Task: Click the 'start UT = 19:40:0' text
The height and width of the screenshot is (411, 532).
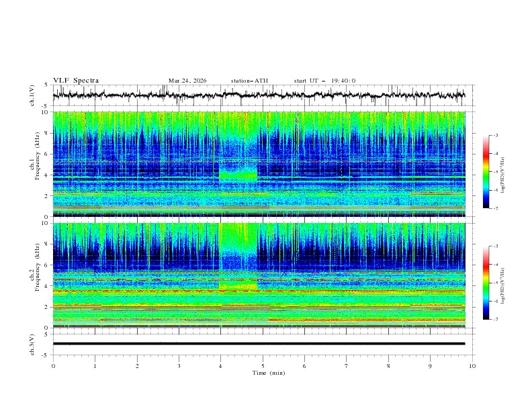Action: point(324,81)
